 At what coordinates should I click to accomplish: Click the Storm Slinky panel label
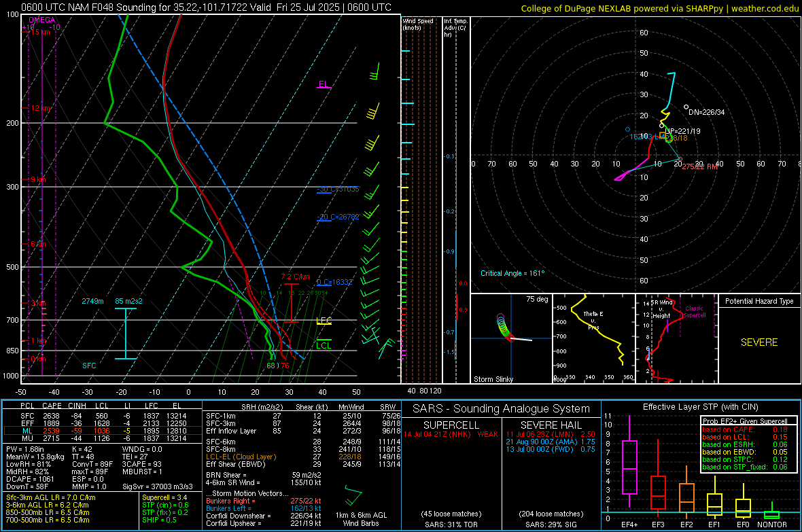click(493, 379)
